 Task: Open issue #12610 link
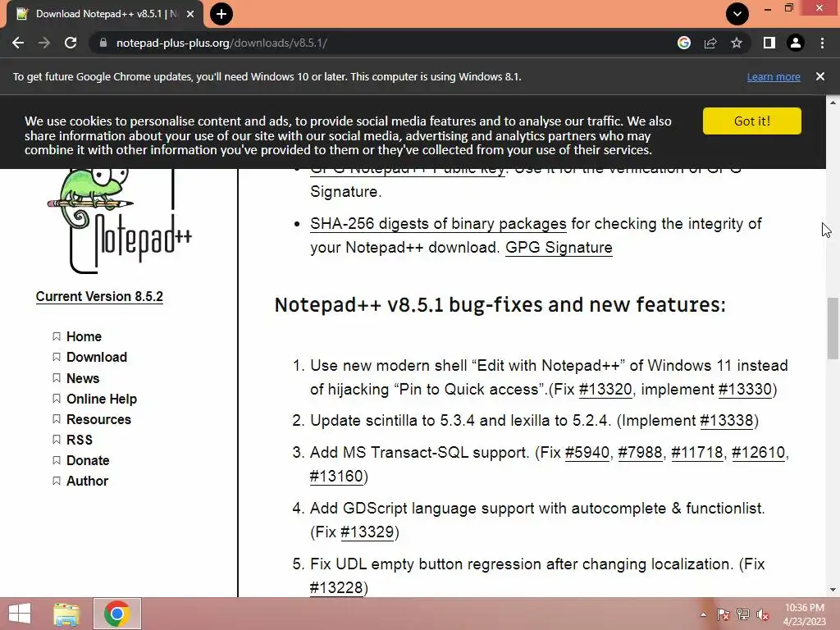click(758, 453)
